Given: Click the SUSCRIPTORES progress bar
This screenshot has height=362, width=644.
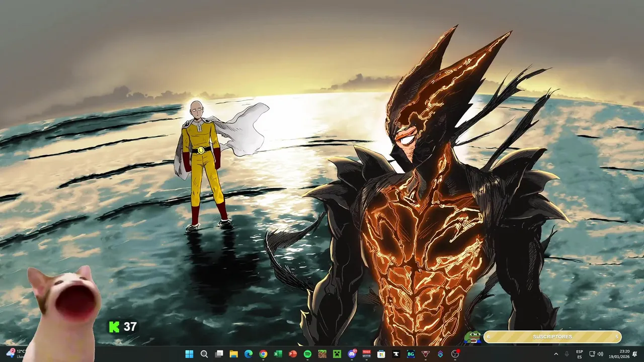Looking at the screenshot, I should 552,337.
